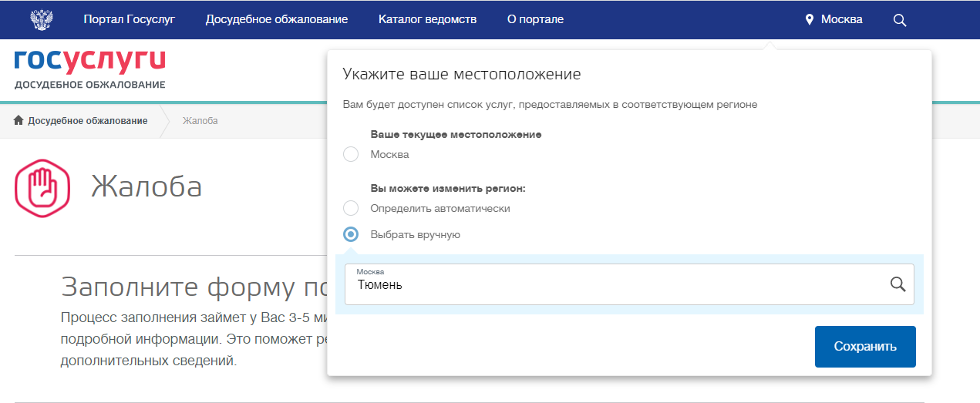Open search via top bar magnifier icon
This screenshot has height=403, width=980.
coord(899,20)
